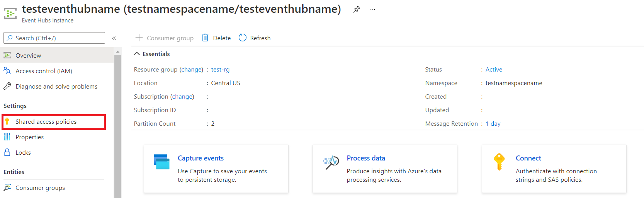Click the wrench icon for Diagnose
This screenshot has width=644, height=198.
click(7, 86)
